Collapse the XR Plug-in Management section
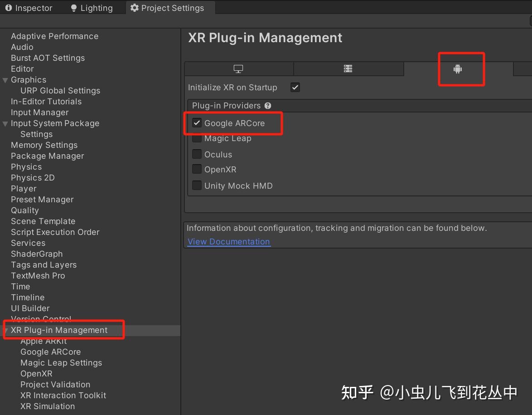Screen dimensions: 532x415 [x=6, y=330]
